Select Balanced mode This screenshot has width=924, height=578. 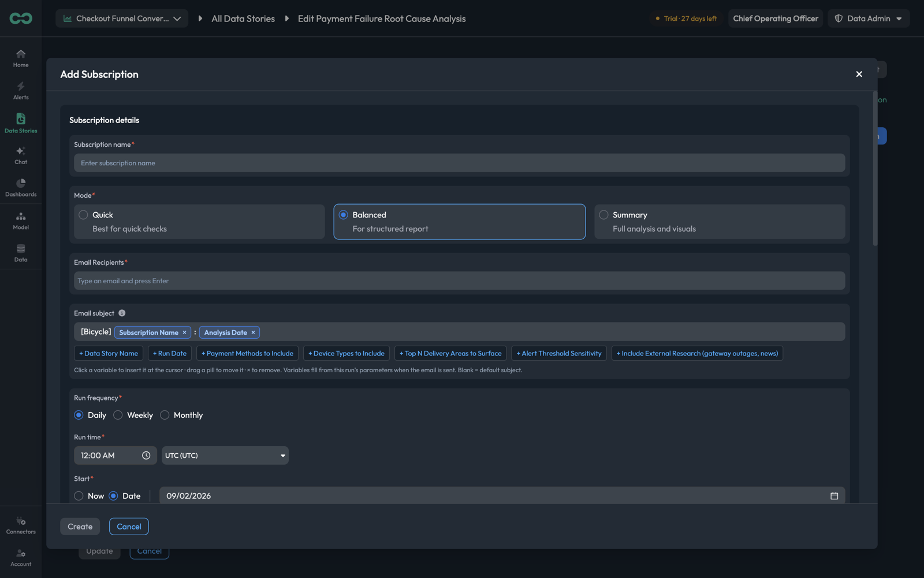point(459,221)
